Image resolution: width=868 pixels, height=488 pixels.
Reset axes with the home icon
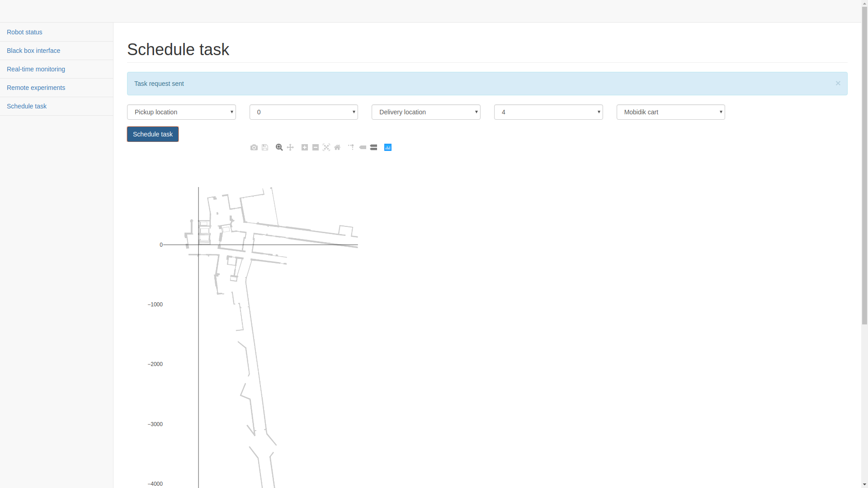pos(337,147)
